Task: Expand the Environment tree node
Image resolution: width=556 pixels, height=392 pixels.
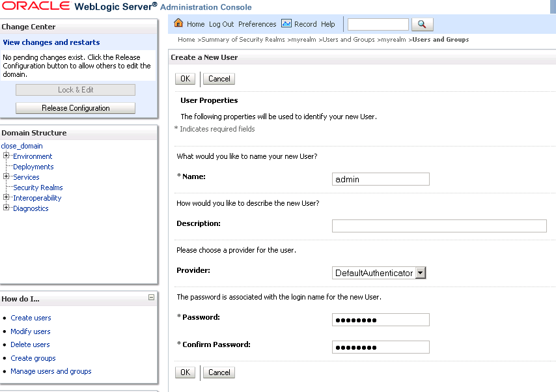Action: 7,156
